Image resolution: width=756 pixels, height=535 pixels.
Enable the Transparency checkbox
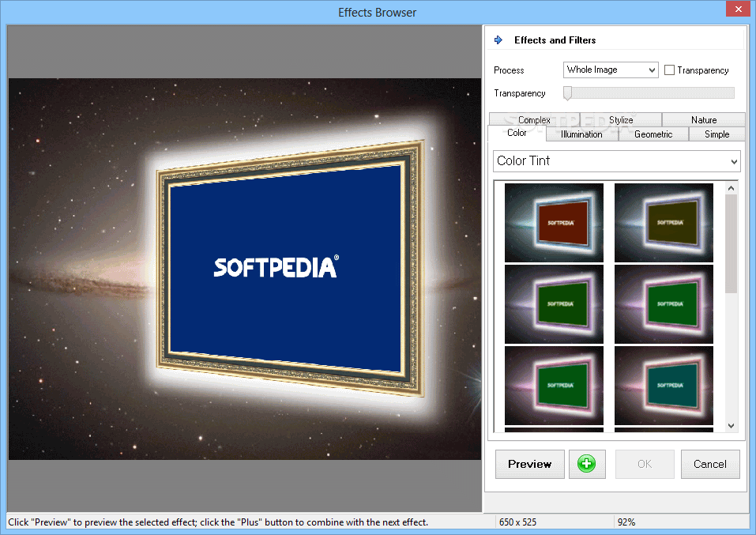click(669, 70)
